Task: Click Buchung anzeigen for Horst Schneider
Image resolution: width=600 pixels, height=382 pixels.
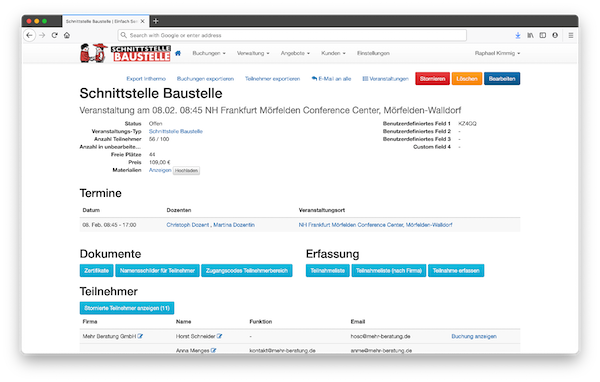Action: pyautogui.click(x=474, y=336)
